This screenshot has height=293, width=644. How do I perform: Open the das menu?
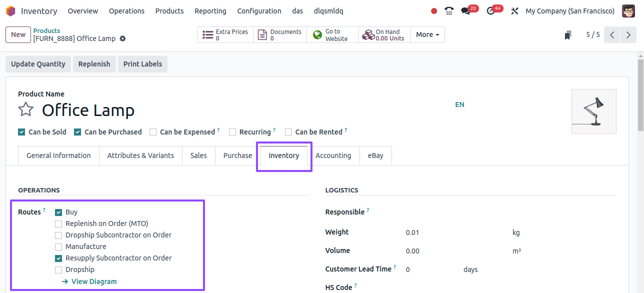tap(297, 11)
